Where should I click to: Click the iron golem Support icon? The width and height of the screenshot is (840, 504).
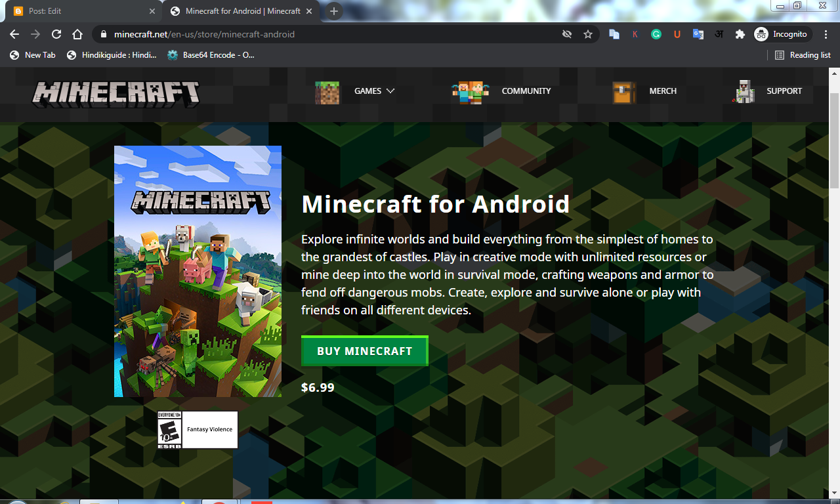pos(743,92)
